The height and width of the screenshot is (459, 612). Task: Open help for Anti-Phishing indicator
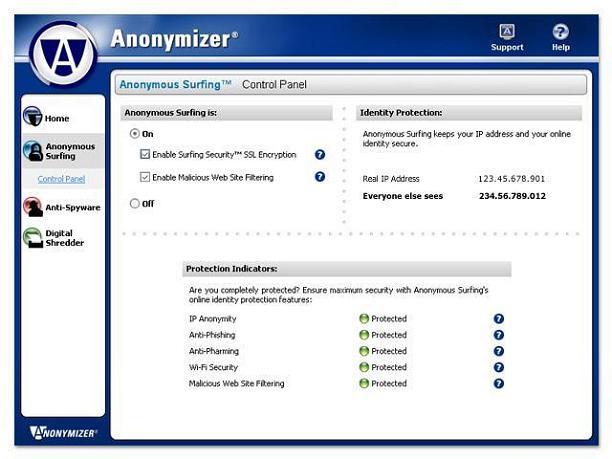[x=498, y=335]
